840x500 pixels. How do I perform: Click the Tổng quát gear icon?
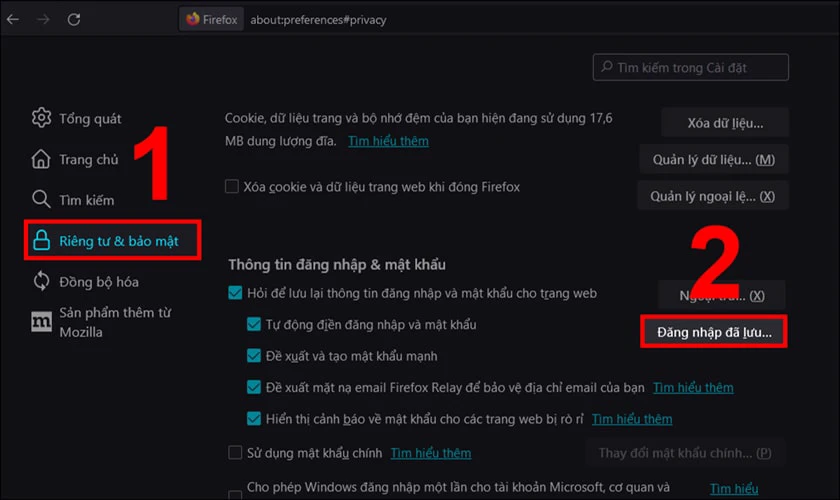(41, 119)
